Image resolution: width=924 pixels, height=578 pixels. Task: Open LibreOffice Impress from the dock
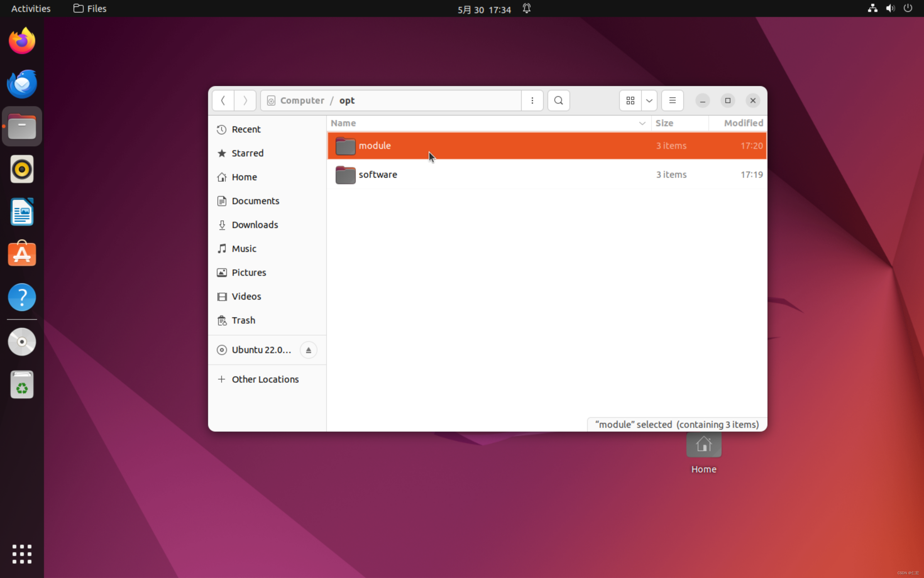(22, 211)
